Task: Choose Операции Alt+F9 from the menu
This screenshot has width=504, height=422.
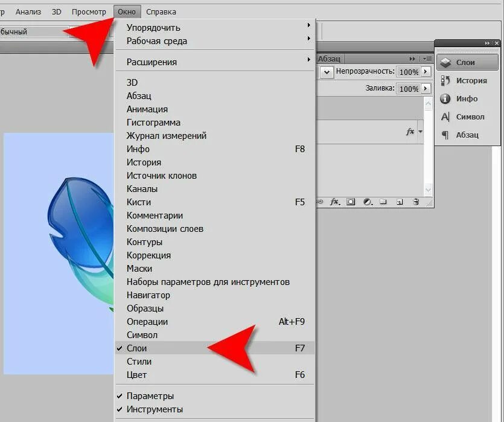Action: [x=215, y=322]
